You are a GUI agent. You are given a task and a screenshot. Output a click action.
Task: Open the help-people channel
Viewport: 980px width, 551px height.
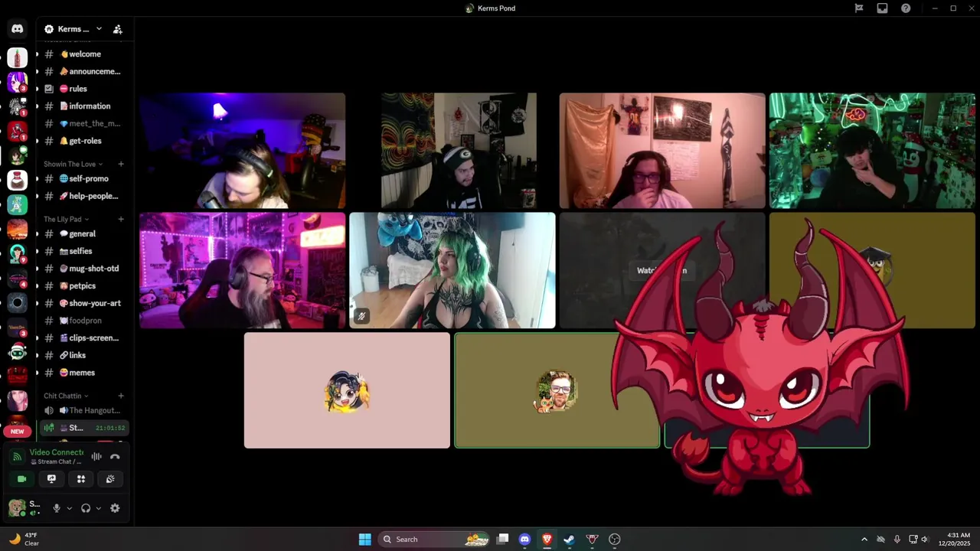[83, 196]
